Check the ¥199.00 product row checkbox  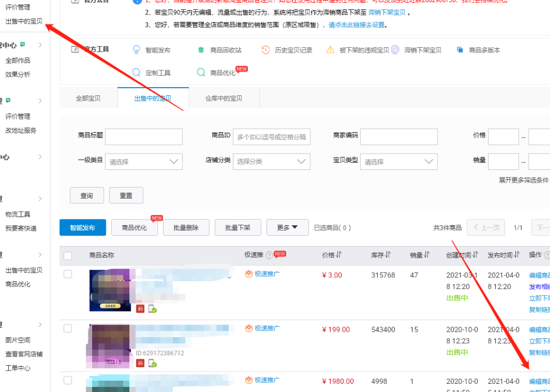(x=67, y=328)
